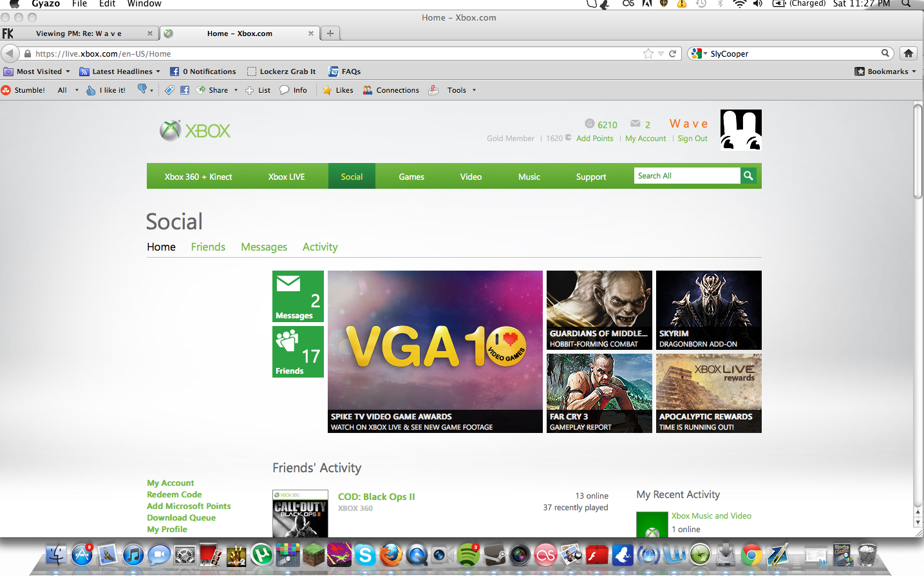The image size is (924, 576).
Task: Expand the Latest Headlines feed dropdown
Action: tap(158, 72)
